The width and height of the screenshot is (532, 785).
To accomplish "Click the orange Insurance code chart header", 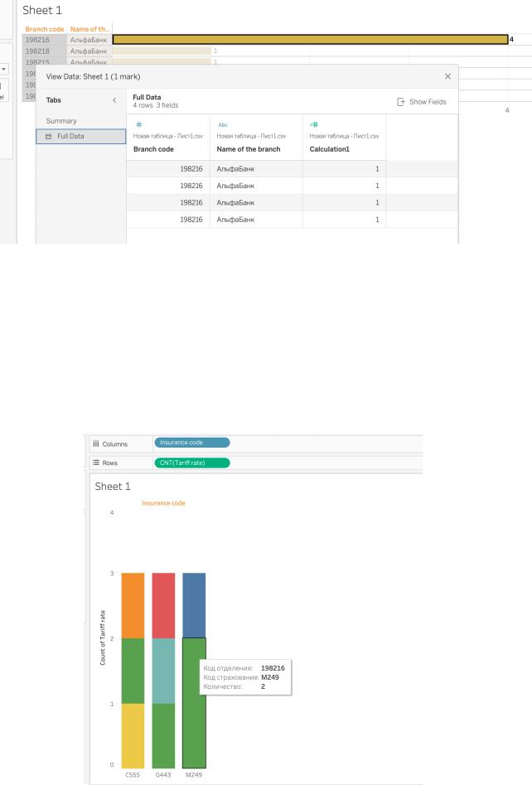I will click(x=163, y=503).
